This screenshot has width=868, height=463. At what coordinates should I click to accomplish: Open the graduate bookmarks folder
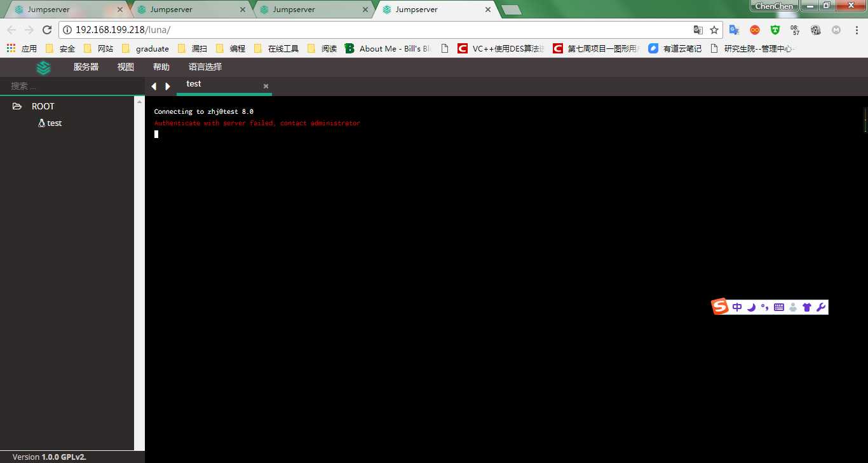pos(146,48)
